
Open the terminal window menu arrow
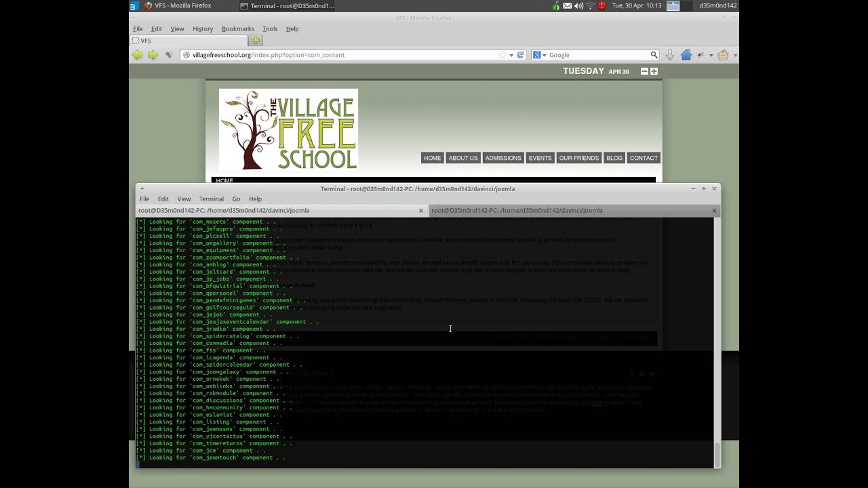click(x=142, y=188)
